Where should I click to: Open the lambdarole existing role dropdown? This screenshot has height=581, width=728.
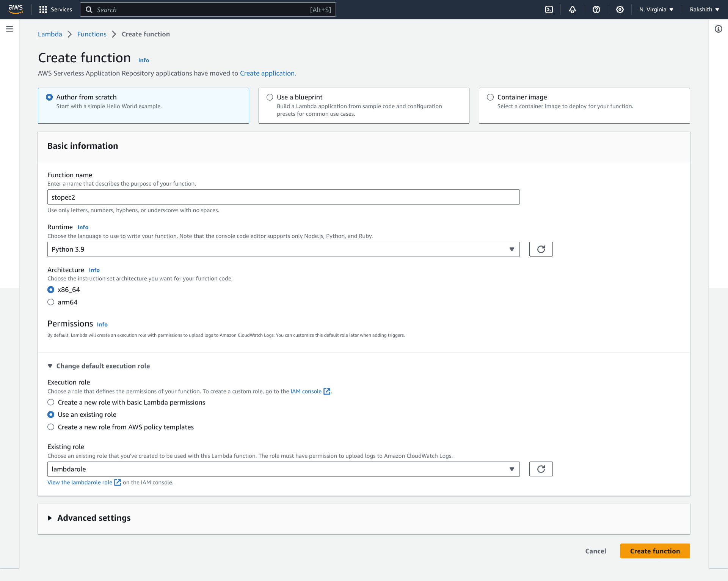pos(283,469)
